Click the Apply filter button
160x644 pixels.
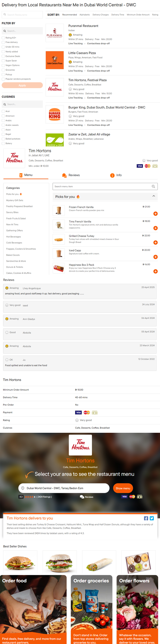[22, 85]
